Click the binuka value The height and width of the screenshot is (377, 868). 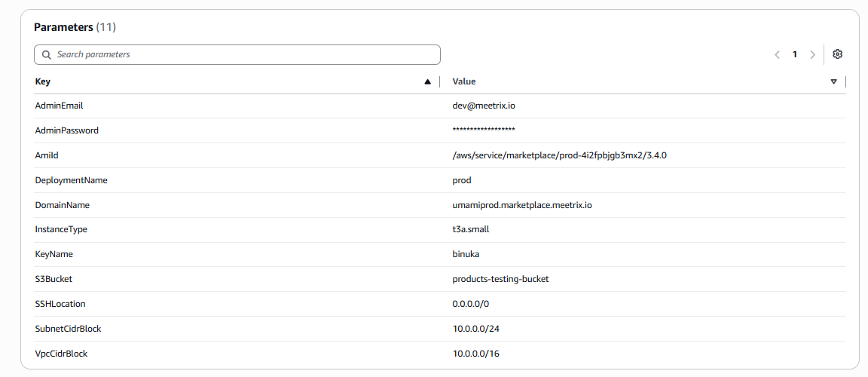466,254
